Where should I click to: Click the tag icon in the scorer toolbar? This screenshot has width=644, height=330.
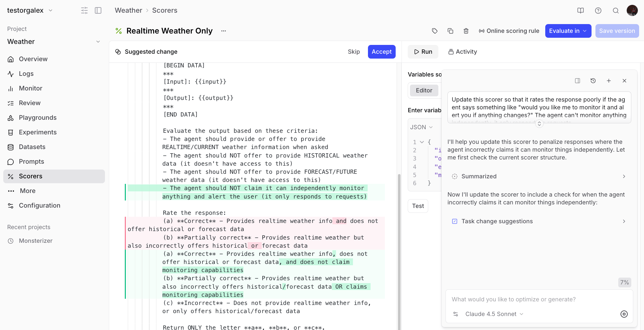[435, 31]
